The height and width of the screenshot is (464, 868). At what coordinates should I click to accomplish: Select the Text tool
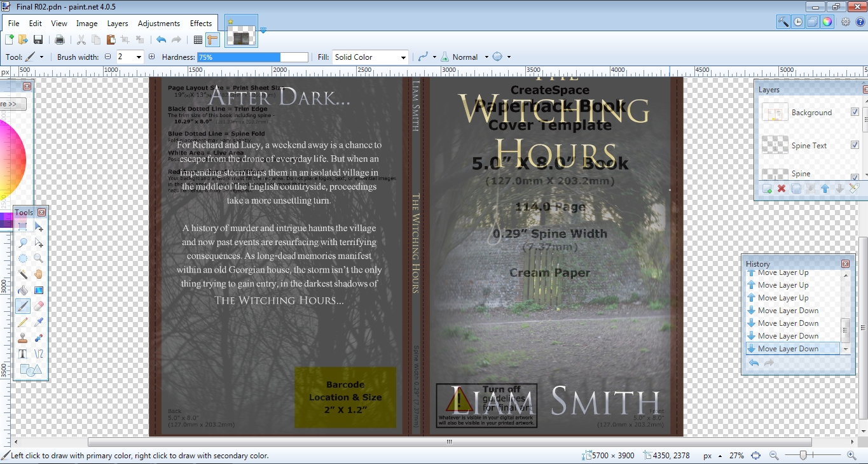(23, 354)
